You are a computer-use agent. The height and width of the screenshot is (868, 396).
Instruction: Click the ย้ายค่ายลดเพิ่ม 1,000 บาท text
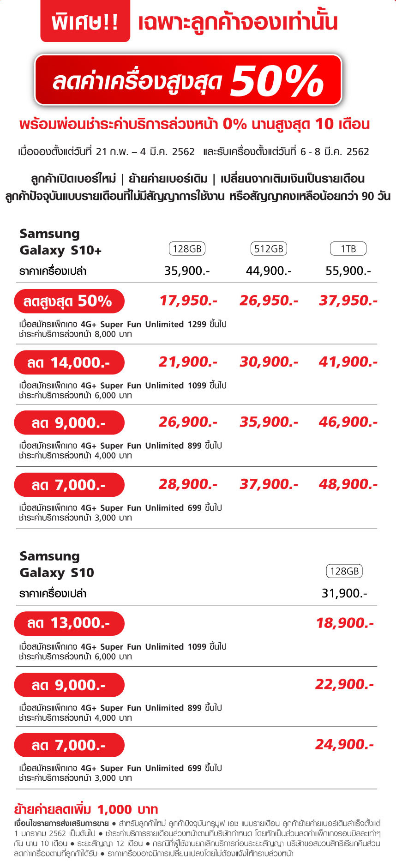point(86,809)
